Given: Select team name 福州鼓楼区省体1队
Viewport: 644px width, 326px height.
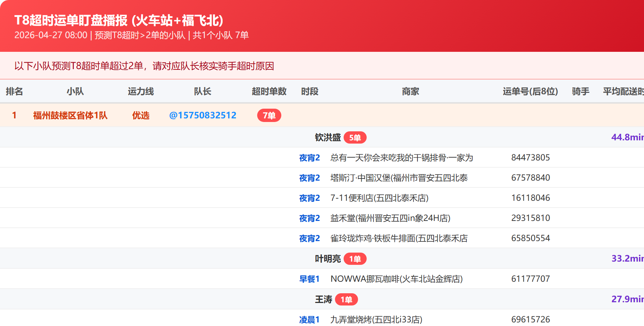Looking at the screenshot, I should coord(70,116).
